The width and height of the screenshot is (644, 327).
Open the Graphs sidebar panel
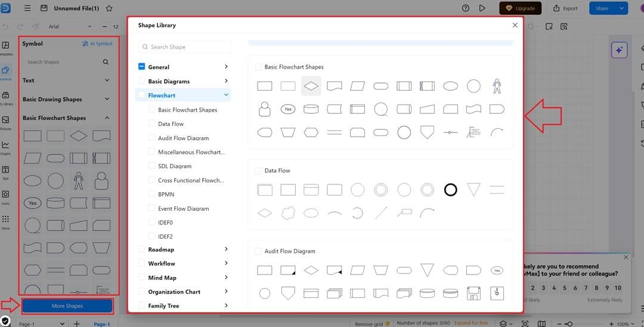point(5,147)
